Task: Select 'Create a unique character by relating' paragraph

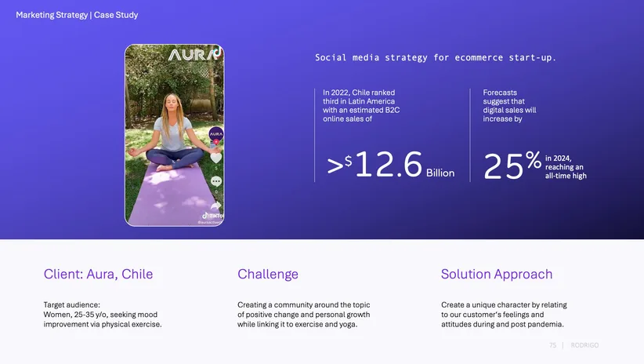Action: click(504, 315)
